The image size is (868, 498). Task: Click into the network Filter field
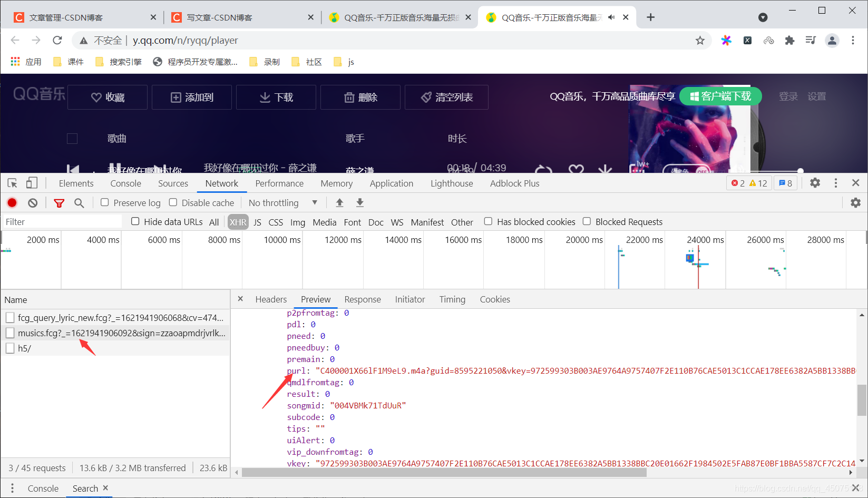62,222
